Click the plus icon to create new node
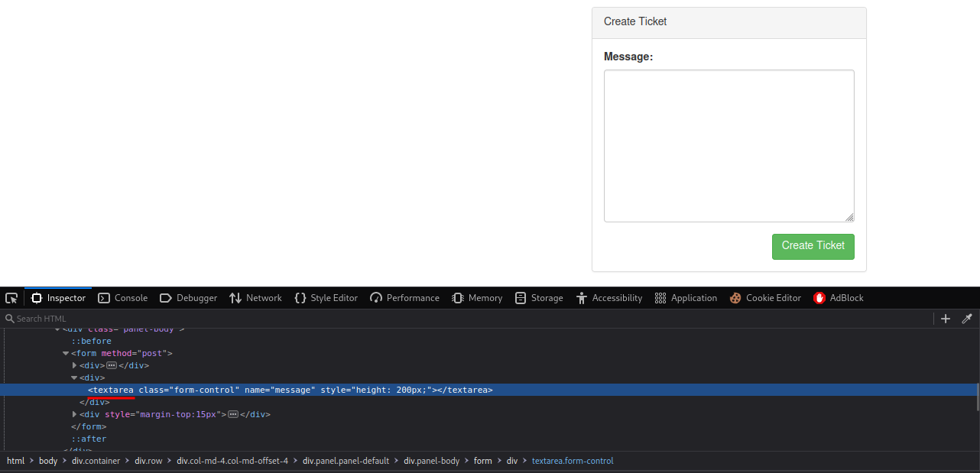This screenshot has height=473, width=980. click(946, 319)
